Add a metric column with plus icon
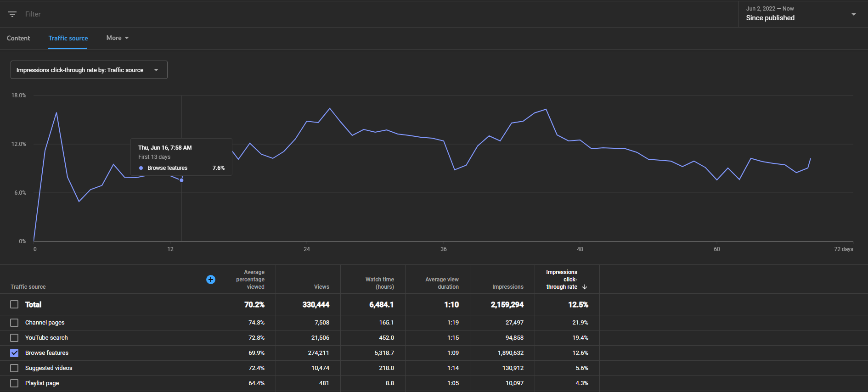This screenshot has width=868, height=392. click(211, 280)
